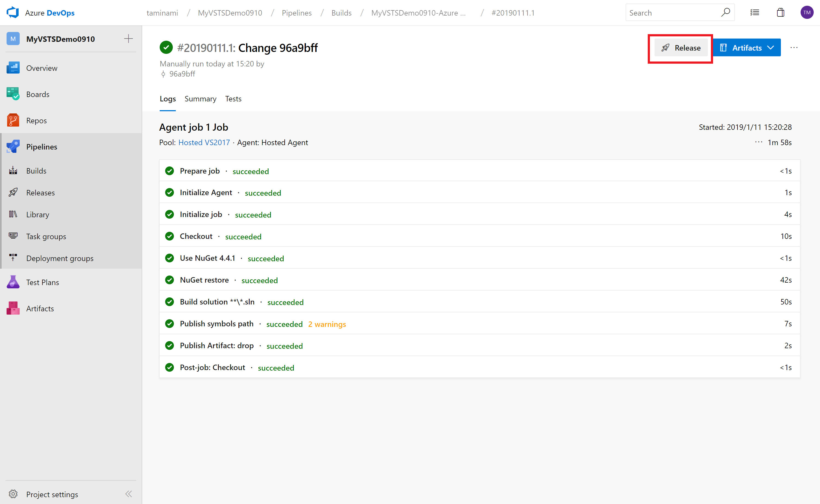Open the Hosted VS2017 pool link
820x504 pixels.
tap(204, 142)
